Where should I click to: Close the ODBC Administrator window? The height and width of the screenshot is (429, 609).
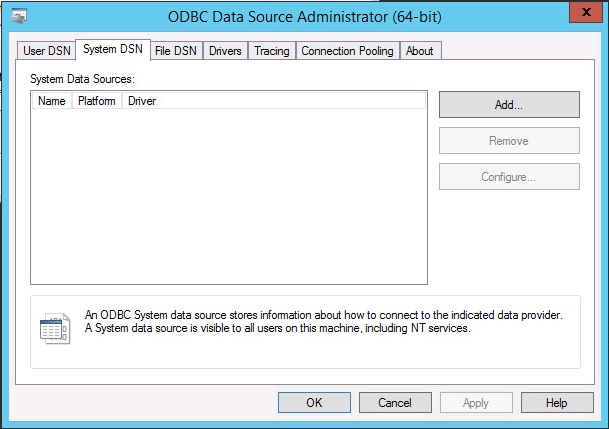[x=586, y=12]
